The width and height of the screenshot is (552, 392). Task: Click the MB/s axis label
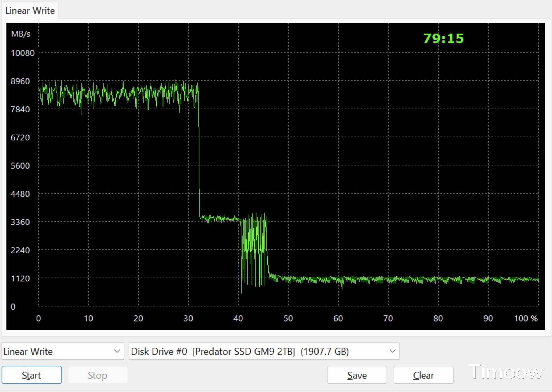coord(21,34)
